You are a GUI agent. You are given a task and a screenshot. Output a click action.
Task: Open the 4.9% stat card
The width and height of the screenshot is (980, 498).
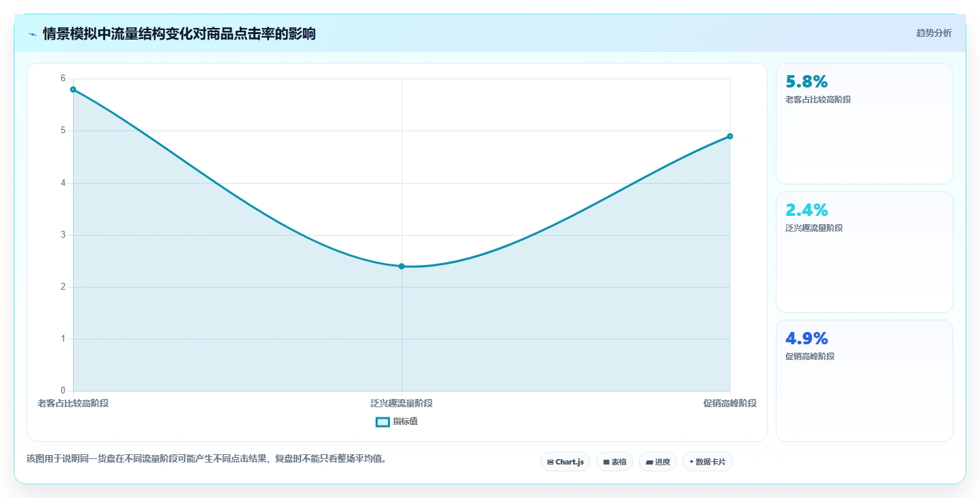864,381
